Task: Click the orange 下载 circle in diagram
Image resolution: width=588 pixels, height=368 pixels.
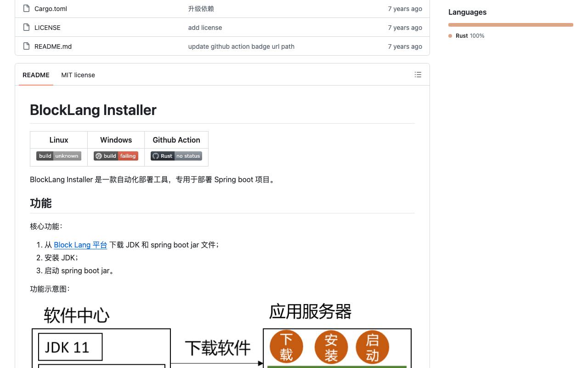Action: pyautogui.click(x=286, y=347)
